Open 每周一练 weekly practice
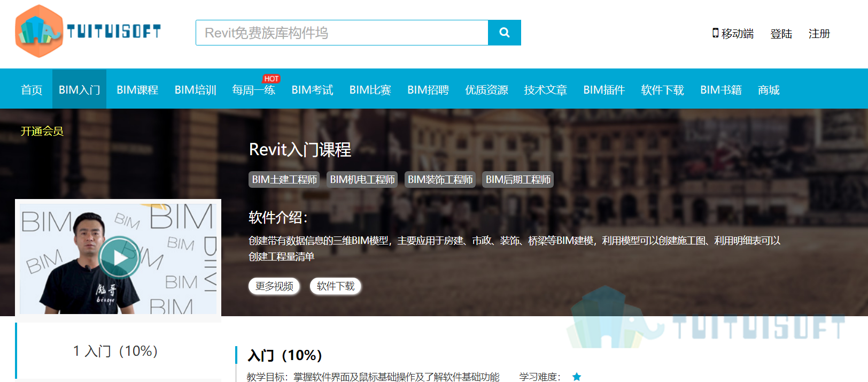Screen dimensions: 868x382 [254, 90]
